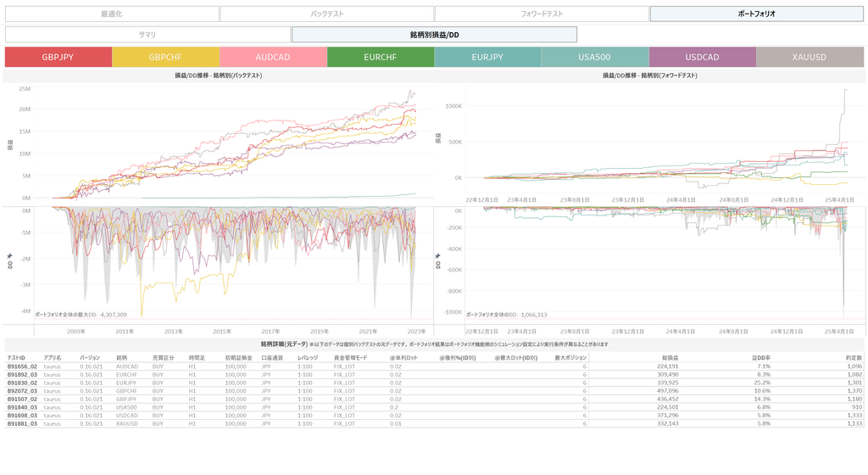
Task: Click the 約定数 column header
Action: 853,358
